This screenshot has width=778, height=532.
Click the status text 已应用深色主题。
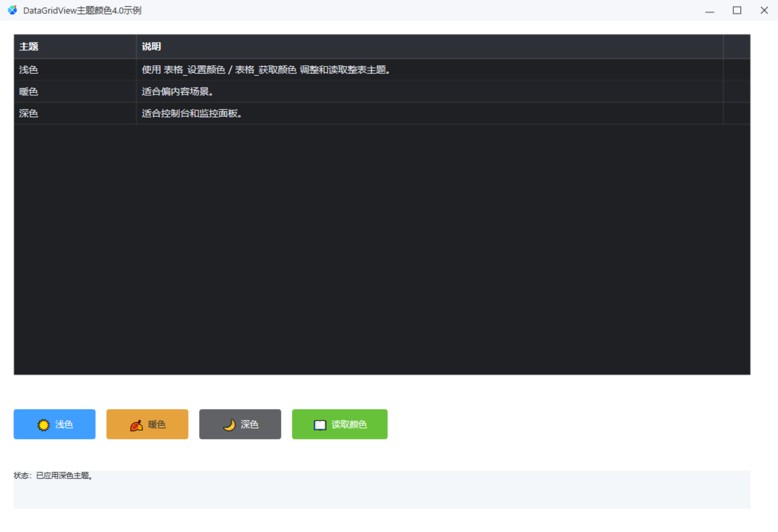65,476
